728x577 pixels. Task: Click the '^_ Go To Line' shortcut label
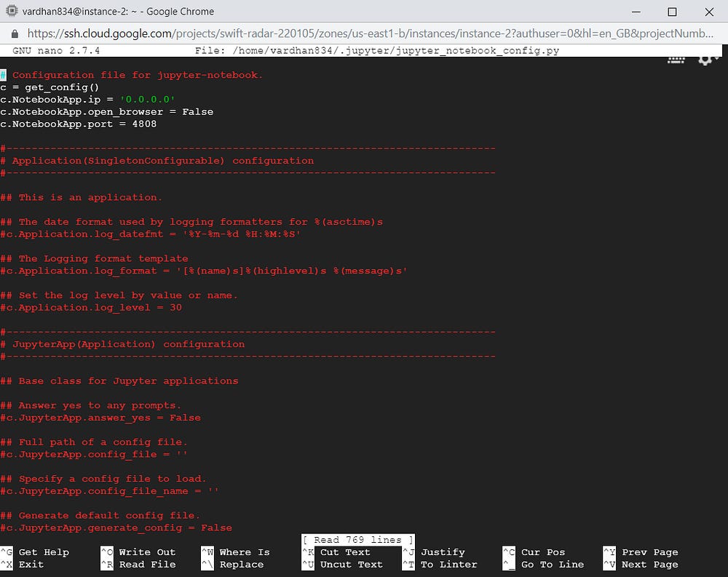pyautogui.click(x=543, y=565)
